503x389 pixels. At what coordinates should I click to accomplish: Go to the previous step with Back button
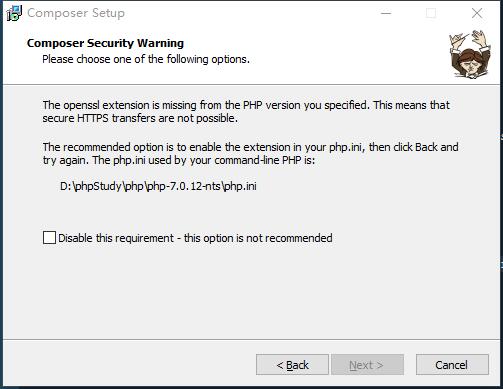pyautogui.click(x=292, y=365)
